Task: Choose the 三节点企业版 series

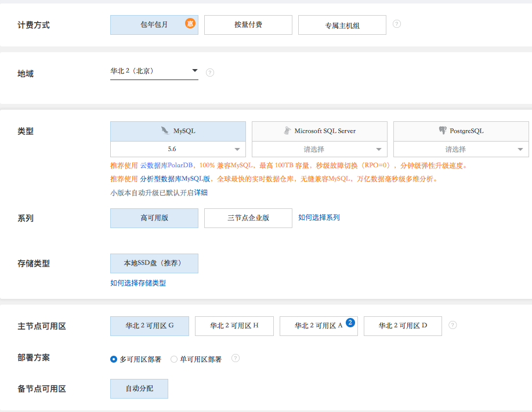Action: pyautogui.click(x=248, y=218)
